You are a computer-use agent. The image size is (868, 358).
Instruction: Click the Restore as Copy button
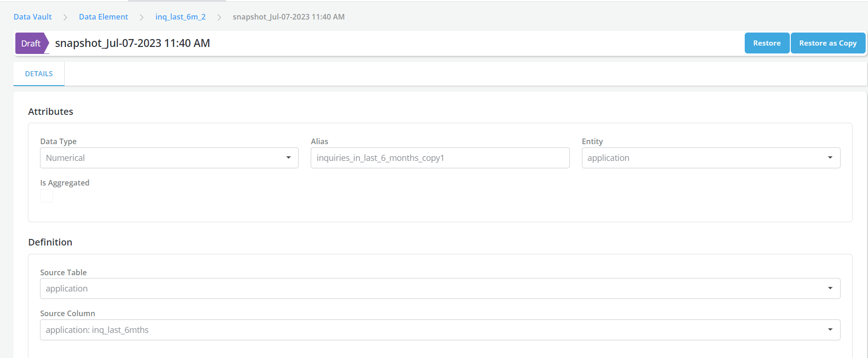[x=828, y=43]
